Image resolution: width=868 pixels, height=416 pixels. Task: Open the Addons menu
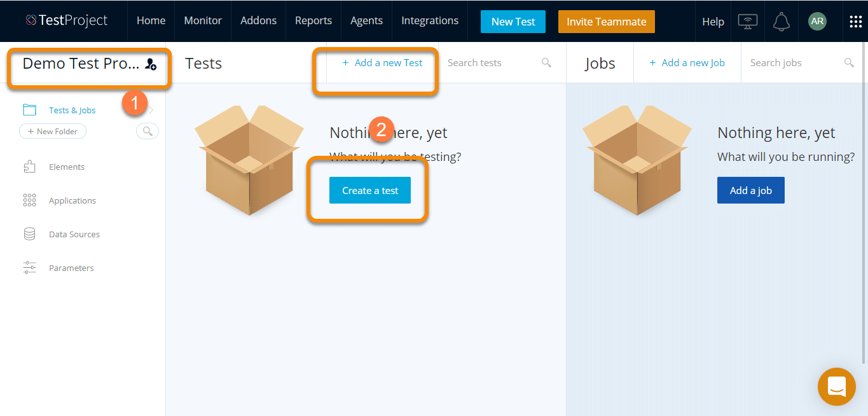point(258,21)
